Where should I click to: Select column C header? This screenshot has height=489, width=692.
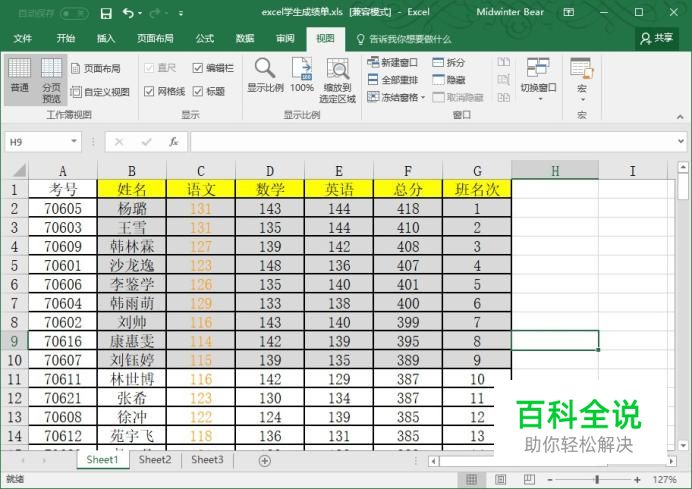click(x=201, y=170)
